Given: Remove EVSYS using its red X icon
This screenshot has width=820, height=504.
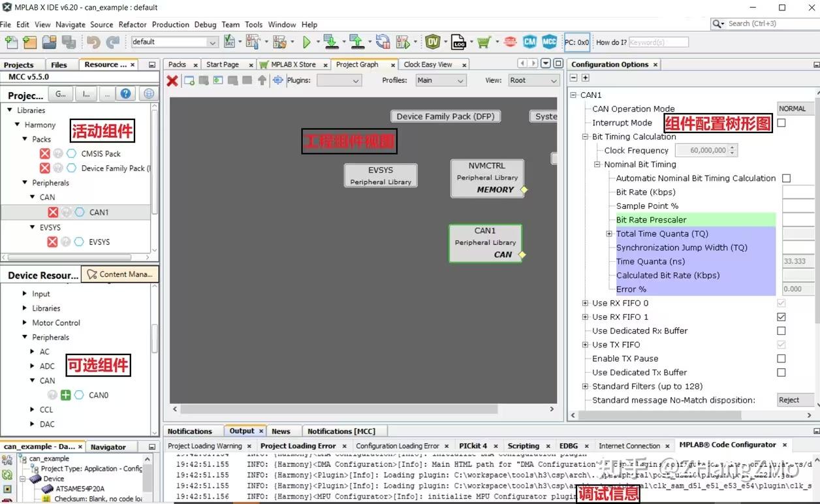Looking at the screenshot, I should click(53, 242).
